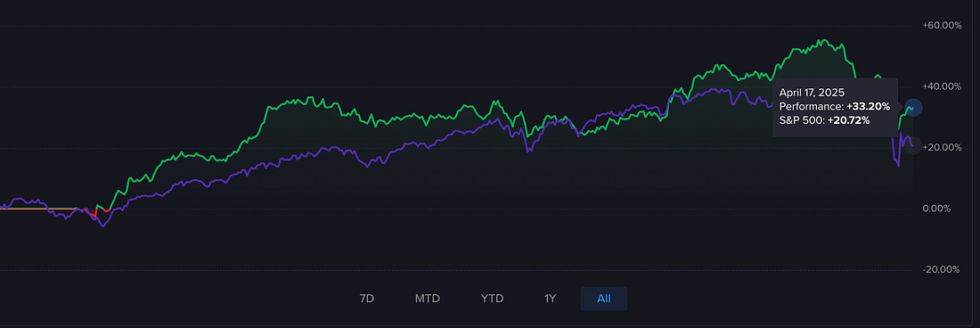Show the 1Y performance range
Image resolution: width=980 pixels, height=328 pixels.
[550, 299]
